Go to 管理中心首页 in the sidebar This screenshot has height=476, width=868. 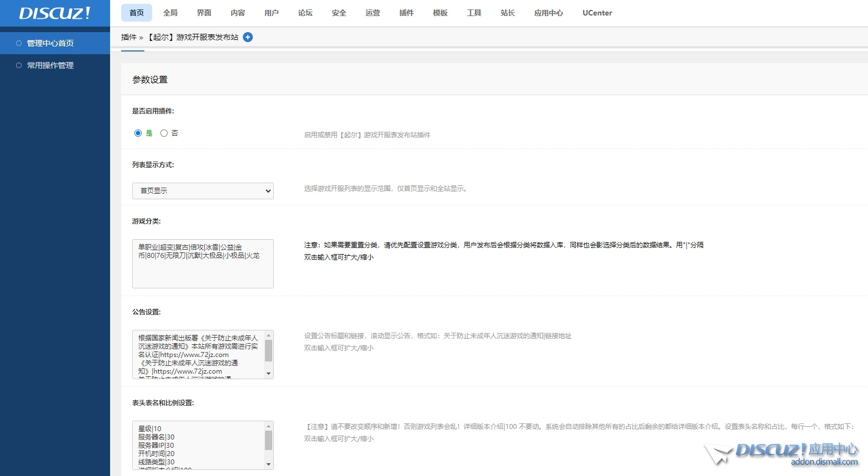click(55, 43)
